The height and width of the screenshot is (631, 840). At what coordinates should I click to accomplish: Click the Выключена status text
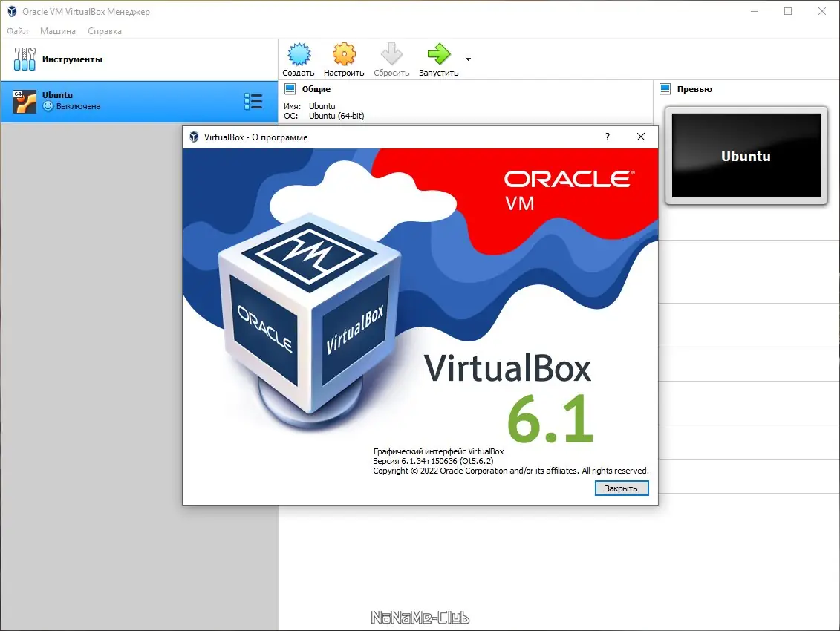(78, 106)
